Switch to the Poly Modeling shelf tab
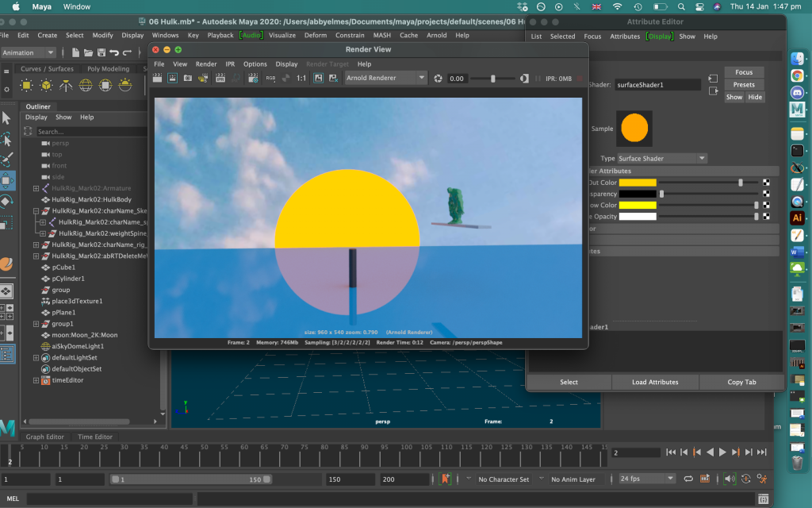Viewport: 812px width, 508px height. coord(108,69)
